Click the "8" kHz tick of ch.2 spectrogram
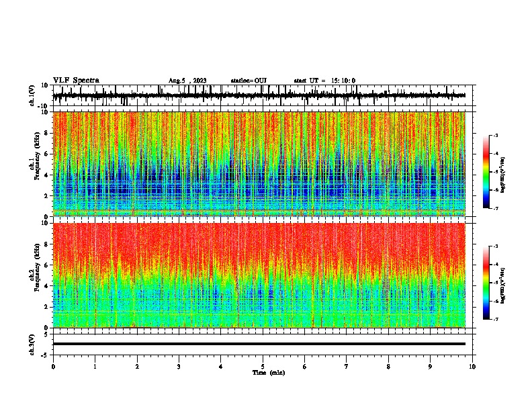This screenshot has height=411, width=532. point(46,244)
